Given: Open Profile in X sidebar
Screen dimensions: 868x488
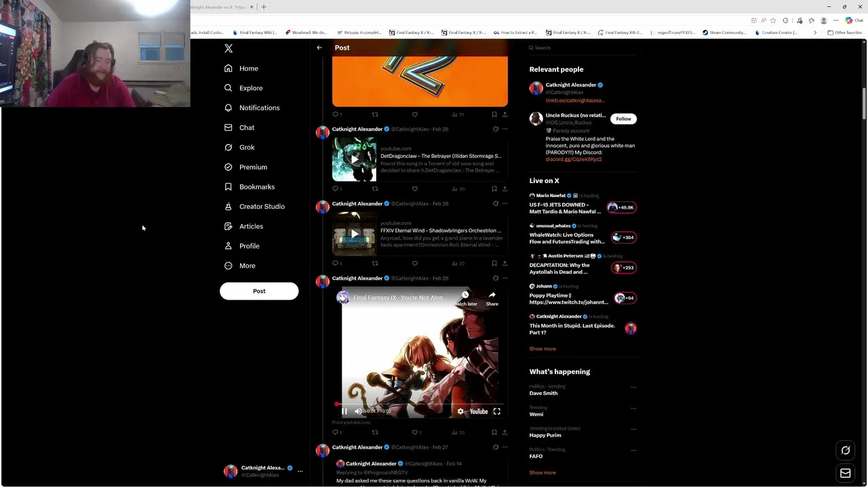Looking at the screenshot, I should (x=242, y=246).
